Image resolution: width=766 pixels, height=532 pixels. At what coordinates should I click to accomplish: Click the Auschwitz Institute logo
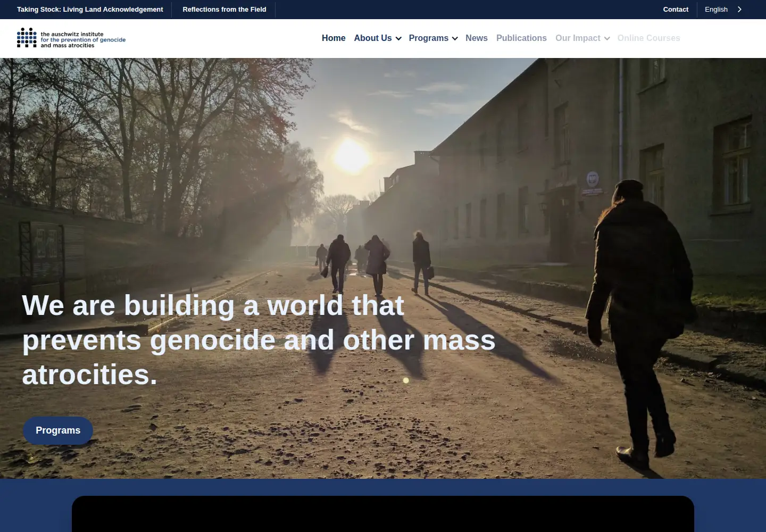[71, 38]
